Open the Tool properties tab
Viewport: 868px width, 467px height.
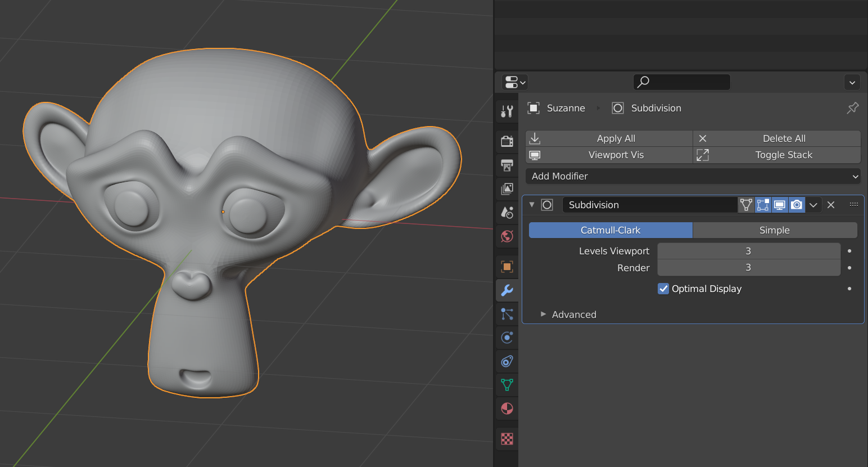click(x=507, y=111)
